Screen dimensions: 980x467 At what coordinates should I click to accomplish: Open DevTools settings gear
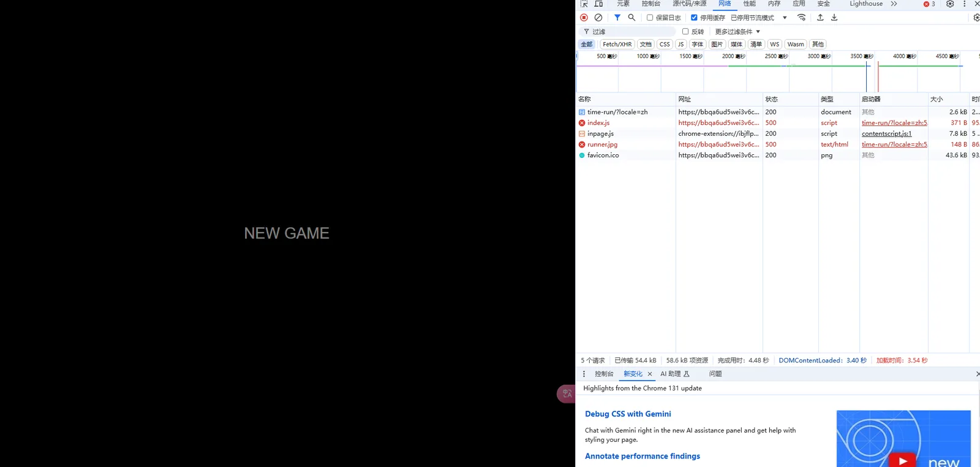click(950, 4)
